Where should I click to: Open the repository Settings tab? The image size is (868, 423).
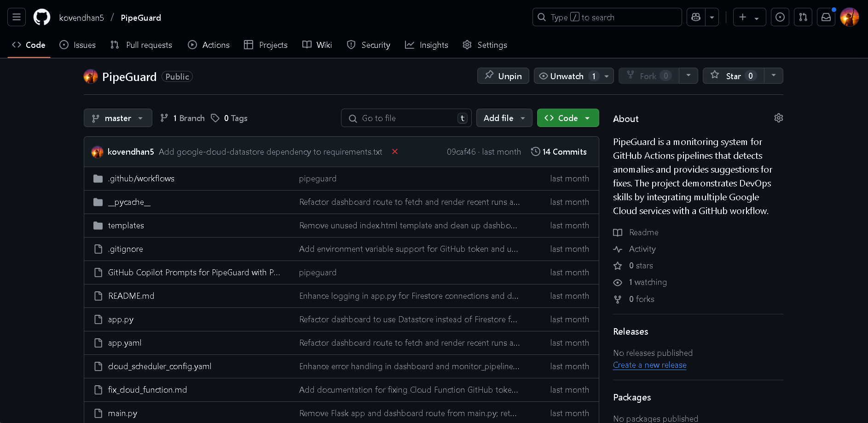click(485, 45)
